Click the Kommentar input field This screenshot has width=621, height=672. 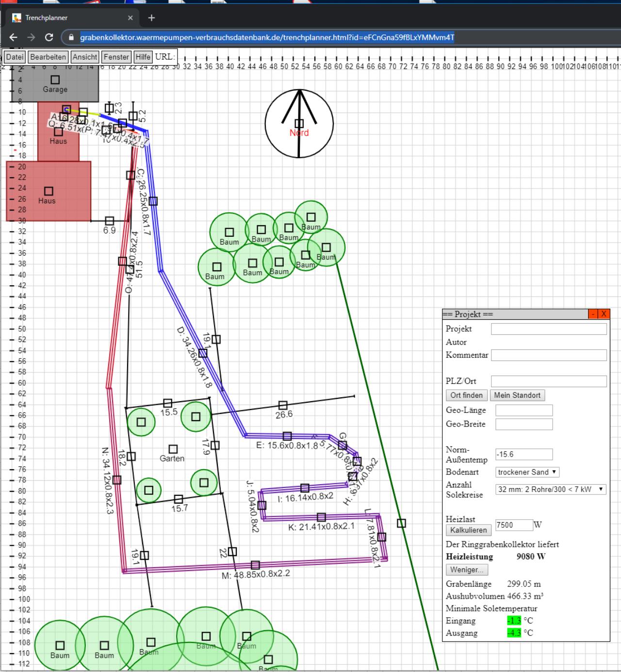click(x=549, y=355)
